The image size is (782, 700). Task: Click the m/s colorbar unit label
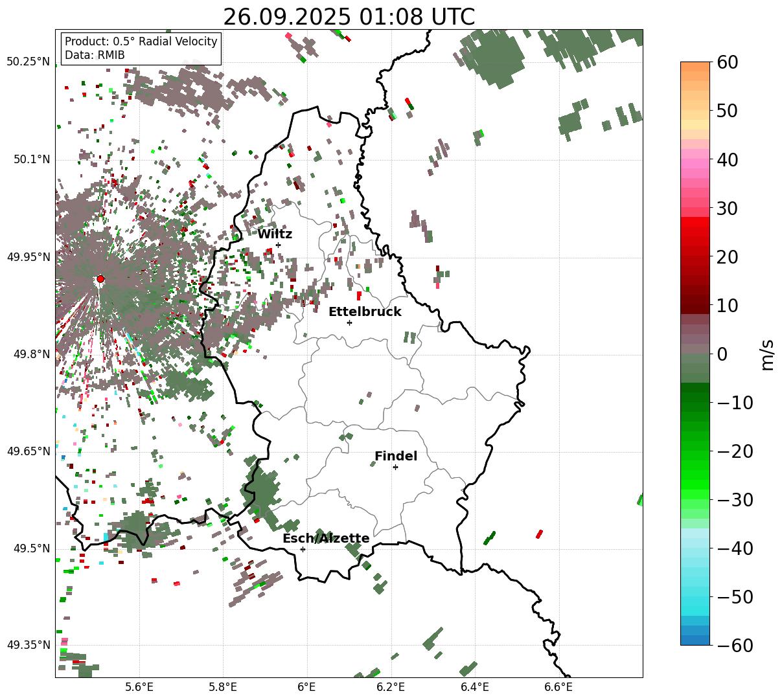click(x=767, y=354)
